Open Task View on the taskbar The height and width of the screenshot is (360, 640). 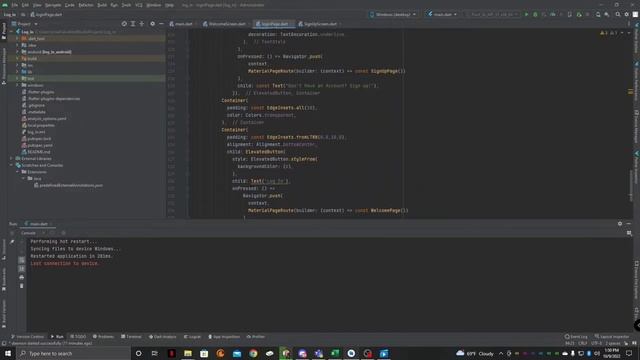[155, 353]
